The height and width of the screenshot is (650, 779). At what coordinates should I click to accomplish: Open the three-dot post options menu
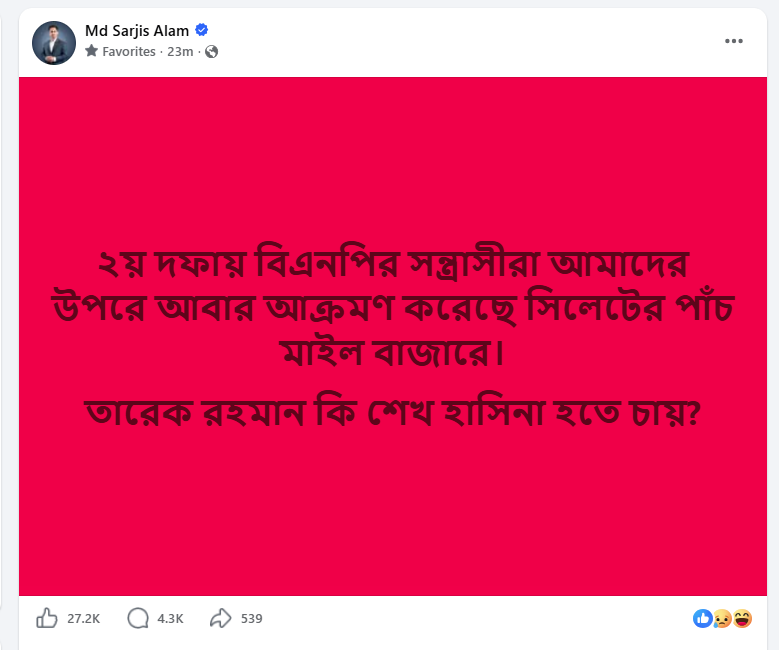coord(733,41)
